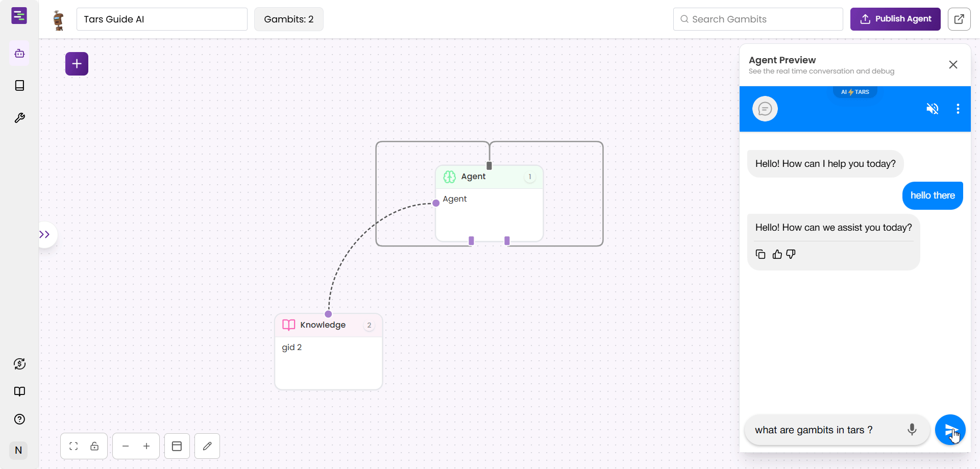The height and width of the screenshot is (469, 980).
Task: Open the billing dollar-cycle sidebar icon
Action: pos(19,364)
